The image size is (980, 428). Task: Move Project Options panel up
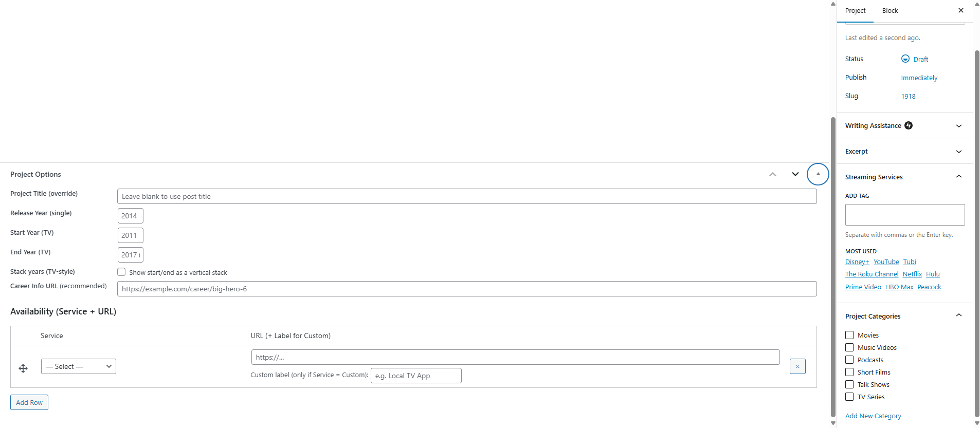pyautogui.click(x=772, y=174)
